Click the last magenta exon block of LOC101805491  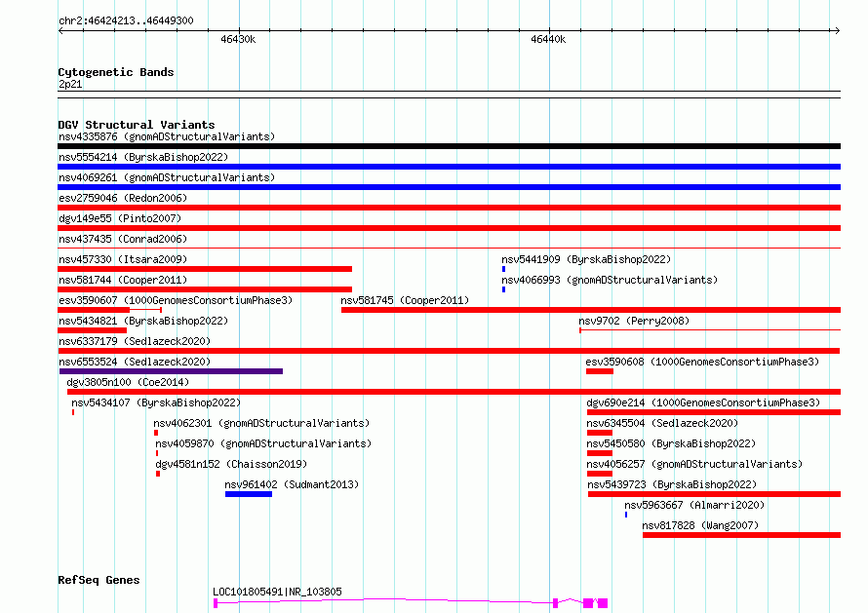[603, 603]
